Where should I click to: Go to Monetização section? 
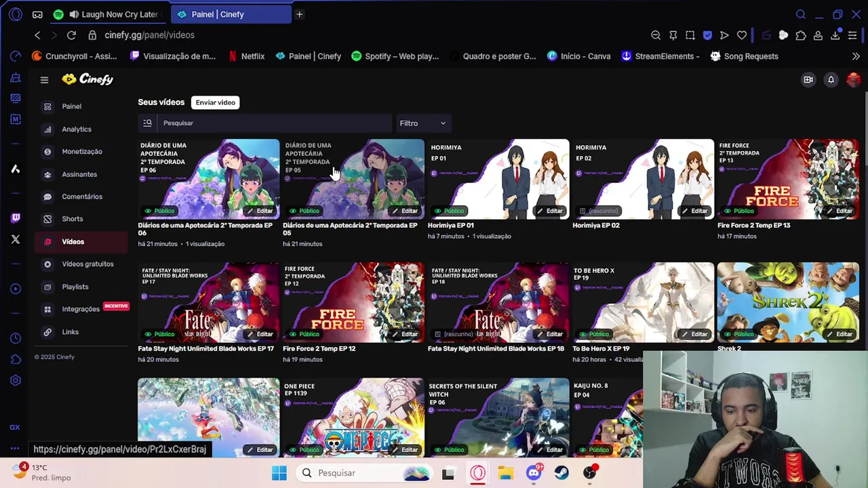pos(81,152)
